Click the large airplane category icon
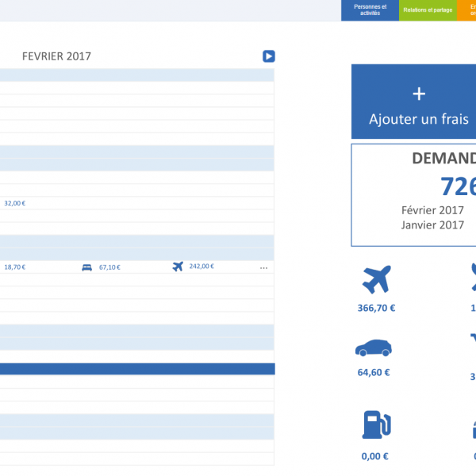Viewport: 476px width, 476px height. (376, 279)
